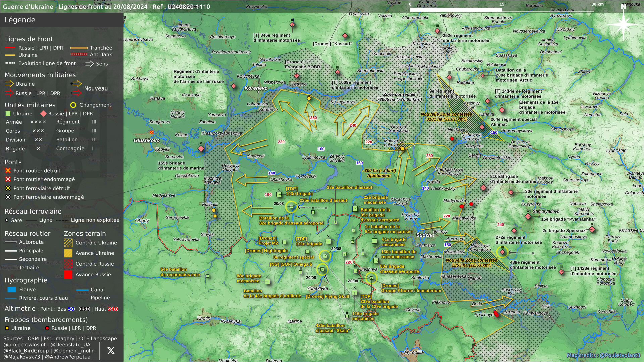
Task: Click the Gare station dot legend icon
Action: click(7, 220)
